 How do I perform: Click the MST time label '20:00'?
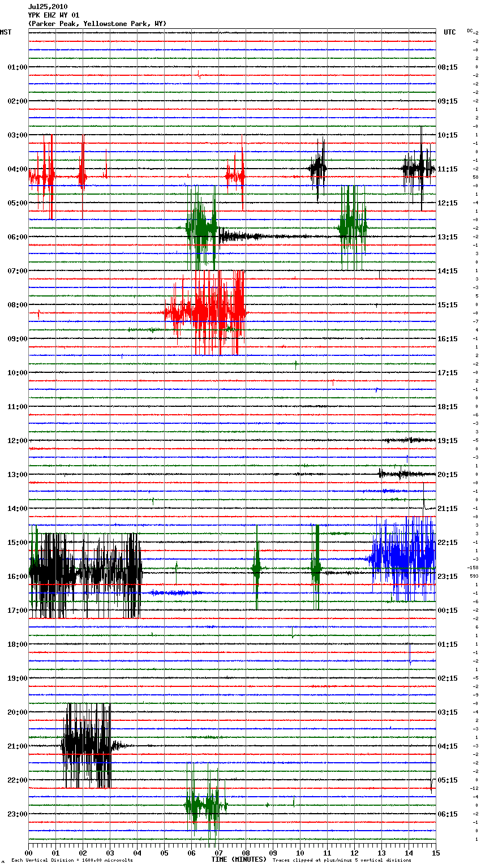[17, 712]
